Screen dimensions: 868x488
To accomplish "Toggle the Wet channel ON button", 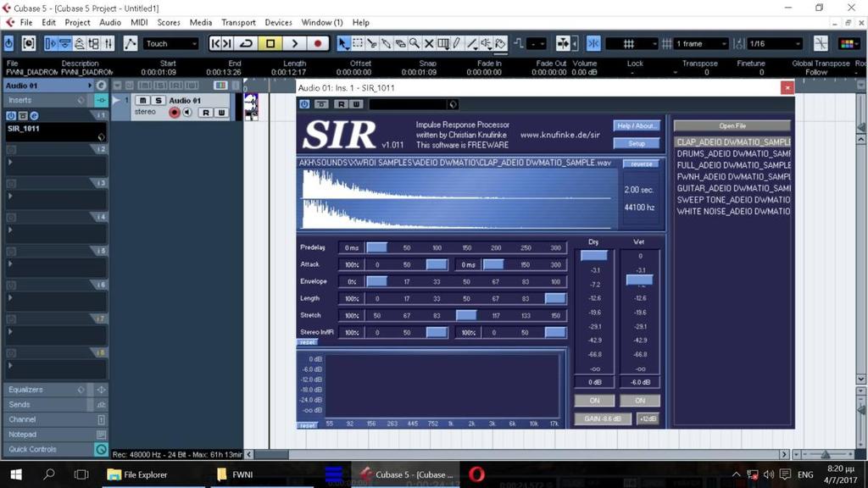I will [x=639, y=400].
